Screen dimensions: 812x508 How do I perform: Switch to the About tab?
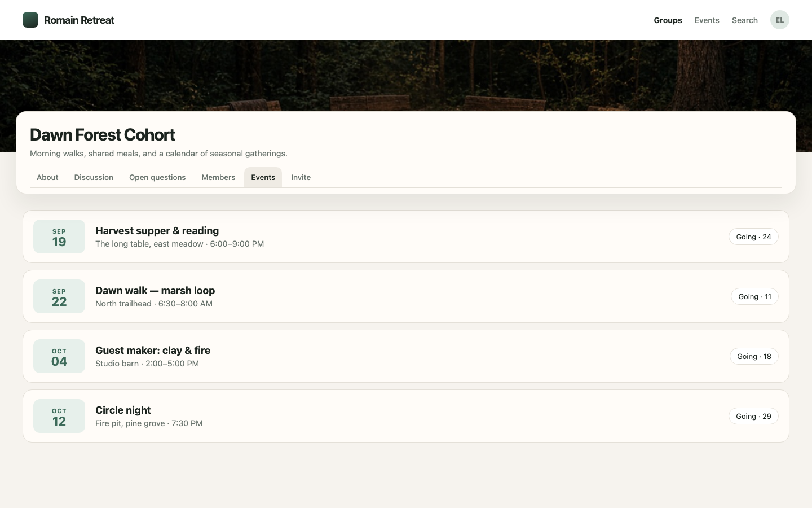click(x=47, y=177)
